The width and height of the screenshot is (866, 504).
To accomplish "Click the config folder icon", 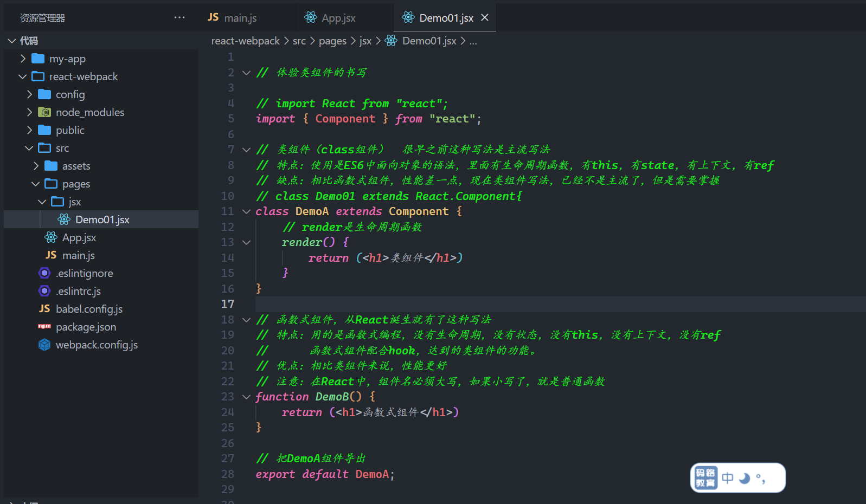I will [44, 94].
